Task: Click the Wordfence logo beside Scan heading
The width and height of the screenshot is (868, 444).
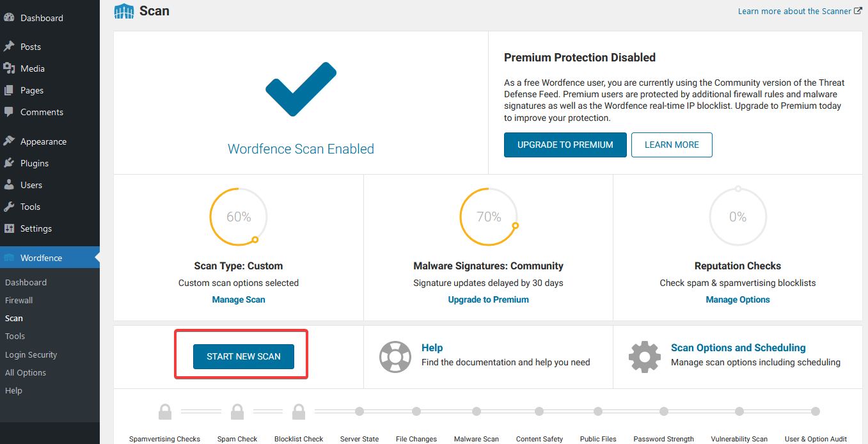Action: coord(124,11)
